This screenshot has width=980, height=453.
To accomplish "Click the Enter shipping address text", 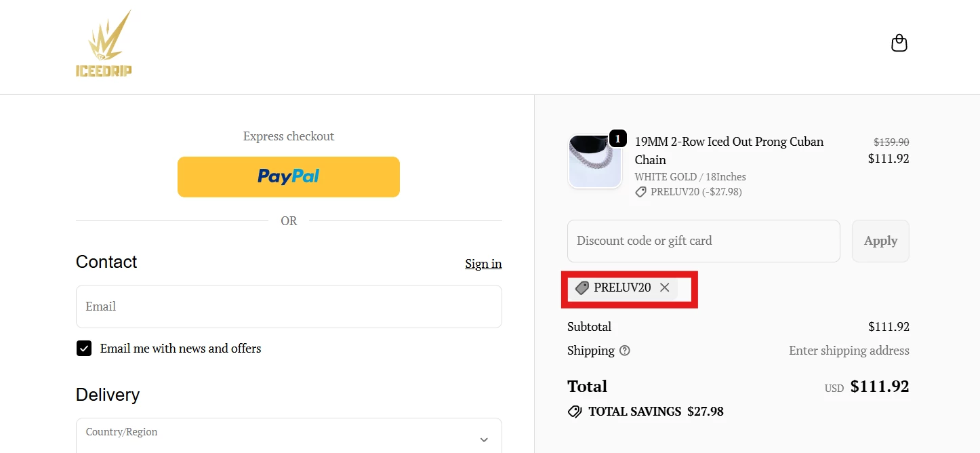I will click(849, 351).
